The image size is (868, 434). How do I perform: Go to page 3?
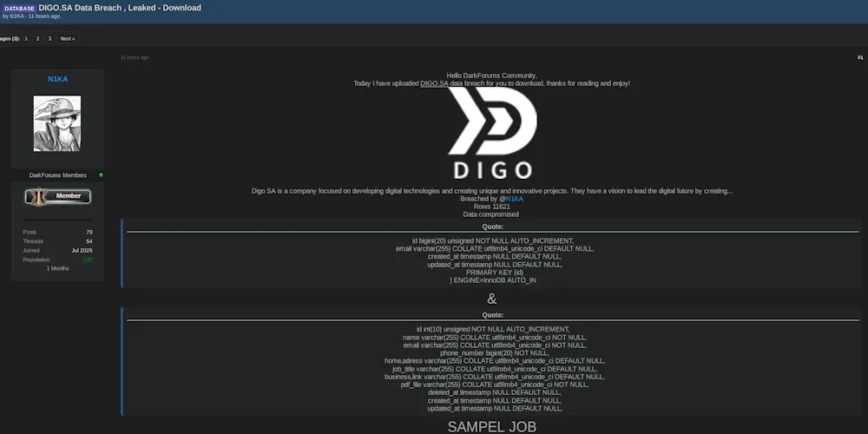click(49, 39)
